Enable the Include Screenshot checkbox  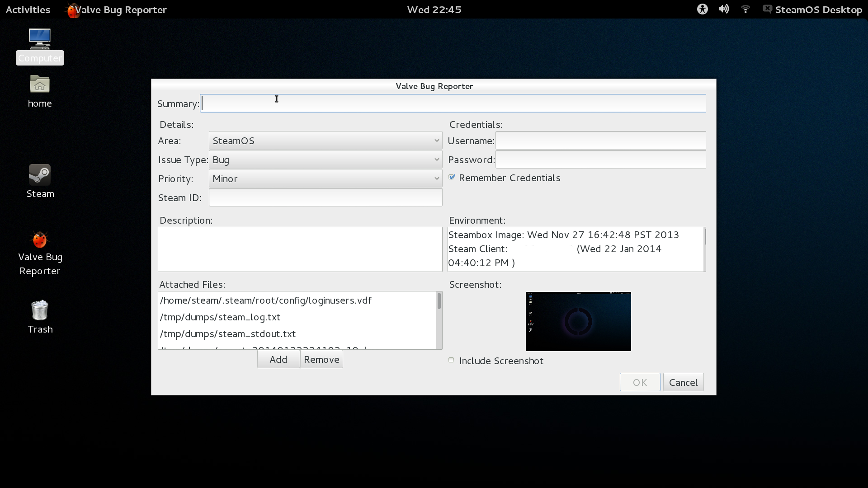point(451,361)
